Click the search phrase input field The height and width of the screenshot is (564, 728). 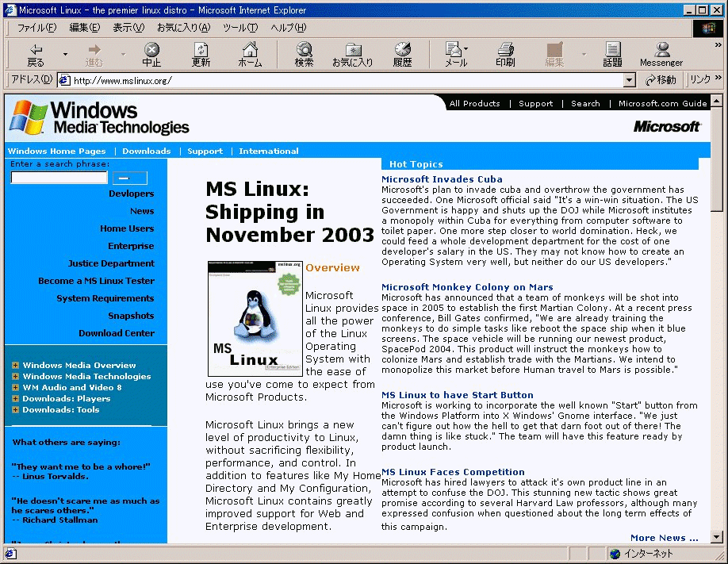click(59, 178)
